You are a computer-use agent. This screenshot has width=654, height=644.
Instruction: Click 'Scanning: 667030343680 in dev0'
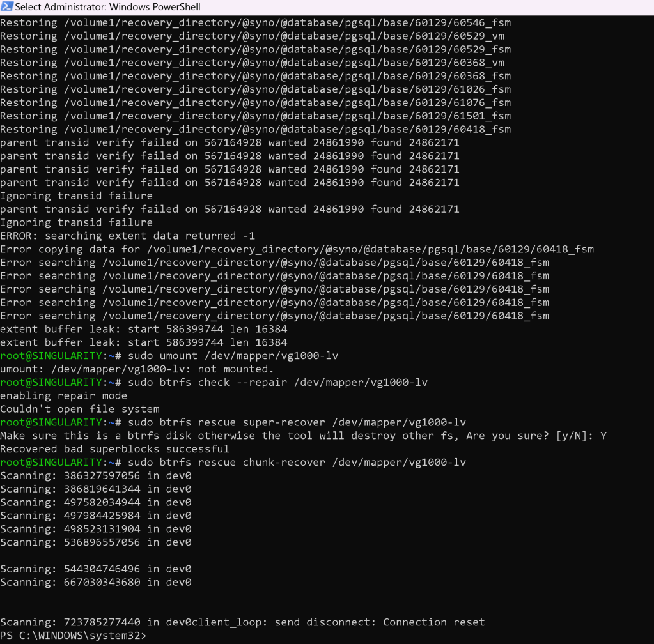pyautogui.click(x=95, y=583)
